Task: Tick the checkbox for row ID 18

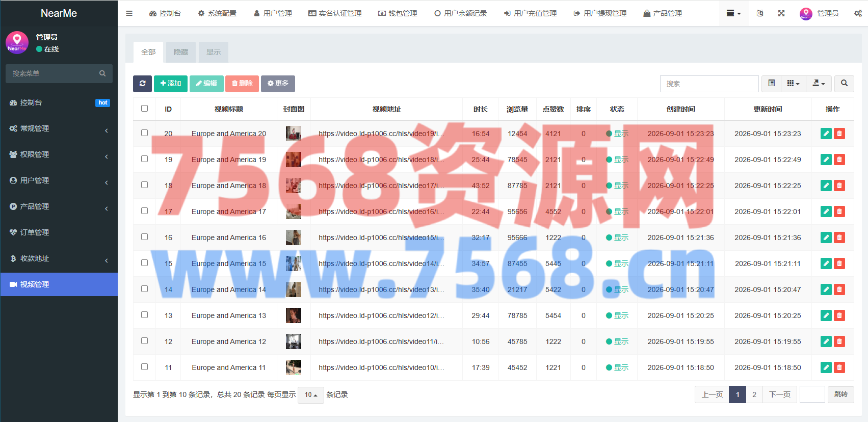Action: coord(145,185)
